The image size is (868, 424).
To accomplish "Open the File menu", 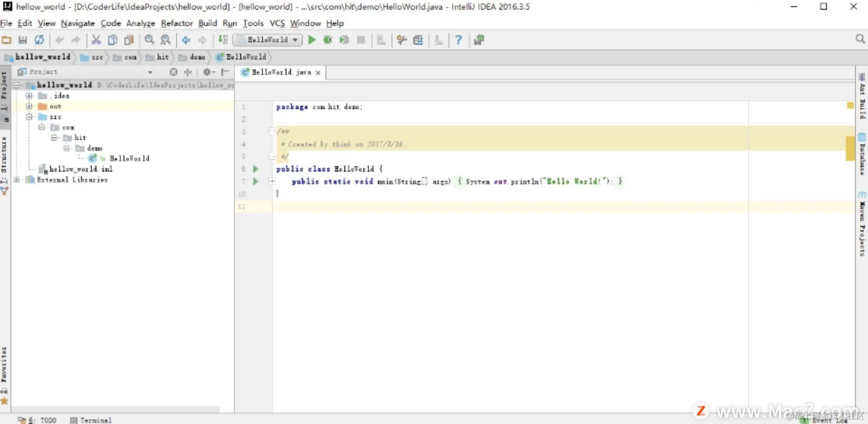I will 6,23.
